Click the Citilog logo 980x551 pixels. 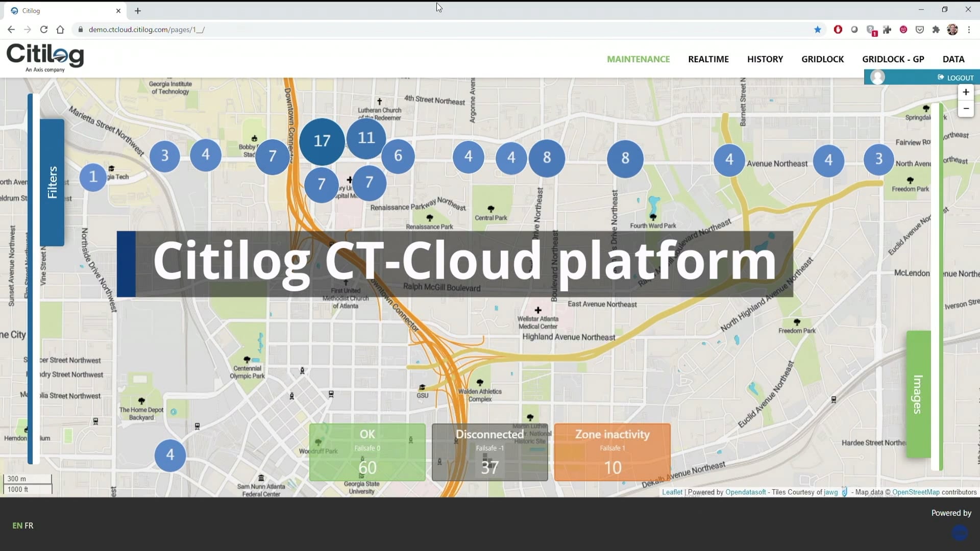pyautogui.click(x=45, y=58)
